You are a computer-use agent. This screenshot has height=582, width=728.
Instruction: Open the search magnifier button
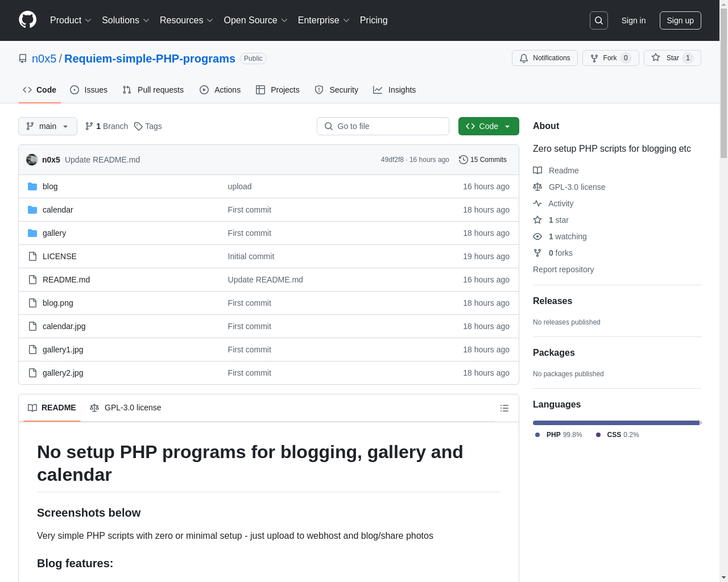599,20
